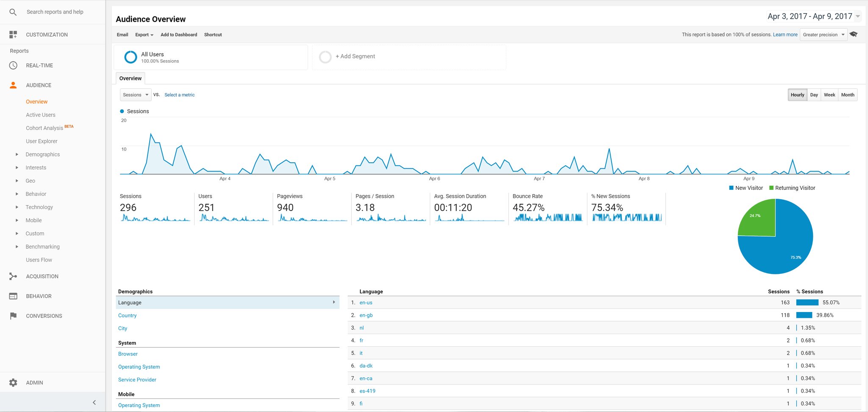Click the Real-Time clock icon
Image resolution: width=868 pixels, height=412 pixels.
pyautogui.click(x=13, y=65)
